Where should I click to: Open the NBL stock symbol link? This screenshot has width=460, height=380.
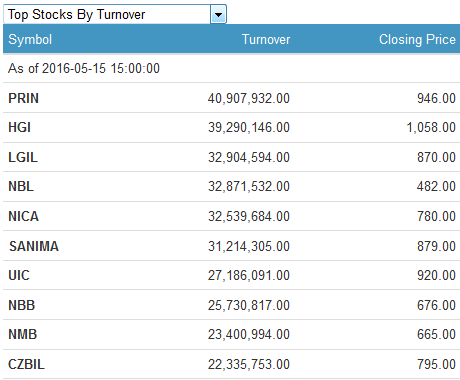point(21,186)
